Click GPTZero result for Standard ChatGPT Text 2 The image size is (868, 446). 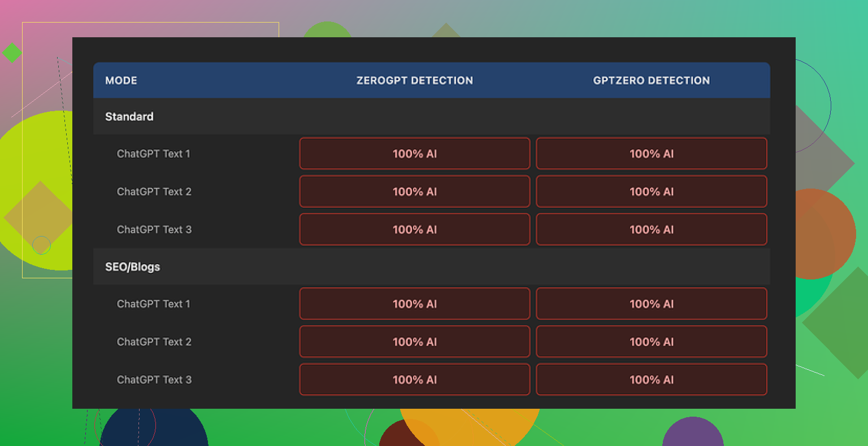click(x=651, y=191)
